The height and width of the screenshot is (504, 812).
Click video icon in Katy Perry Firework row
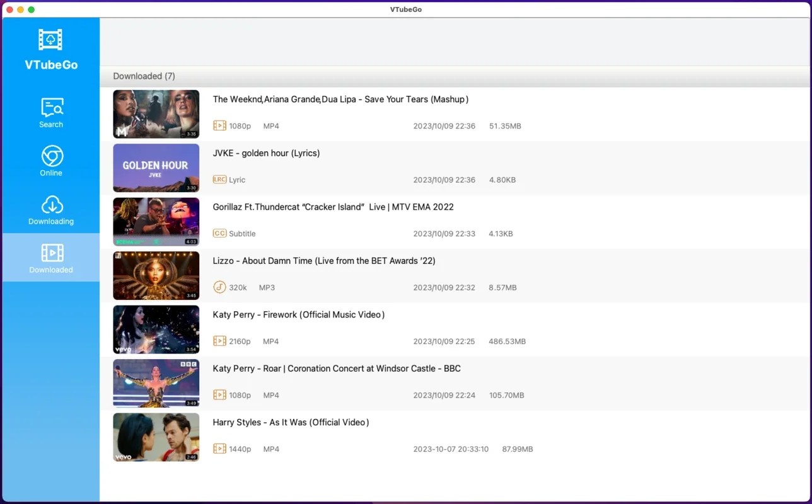coord(219,341)
